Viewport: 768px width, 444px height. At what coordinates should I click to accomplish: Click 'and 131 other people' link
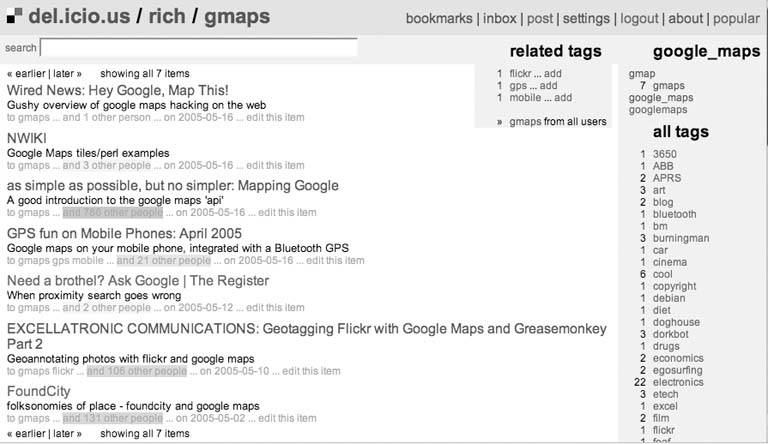click(113, 418)
